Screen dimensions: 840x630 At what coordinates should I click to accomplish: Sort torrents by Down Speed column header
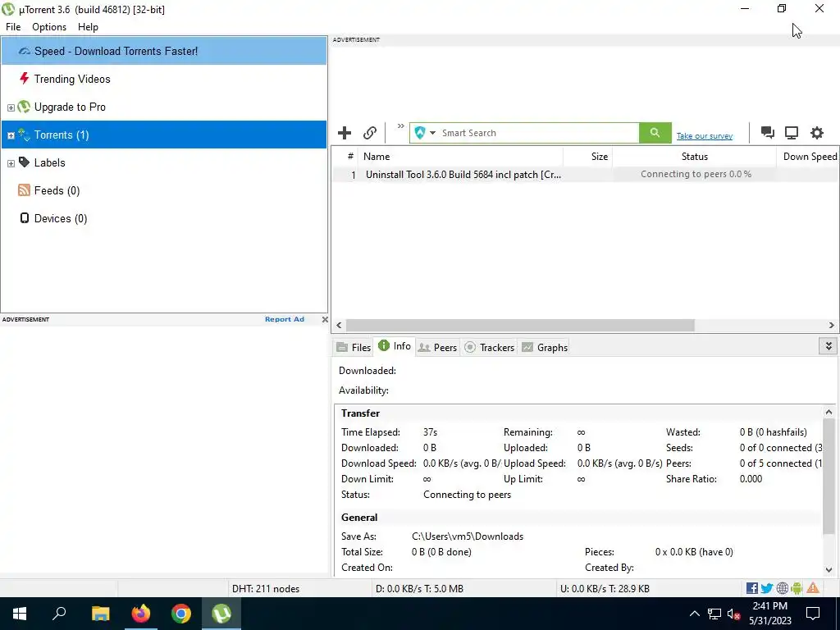pyautogui.click(x=808, y=157)
